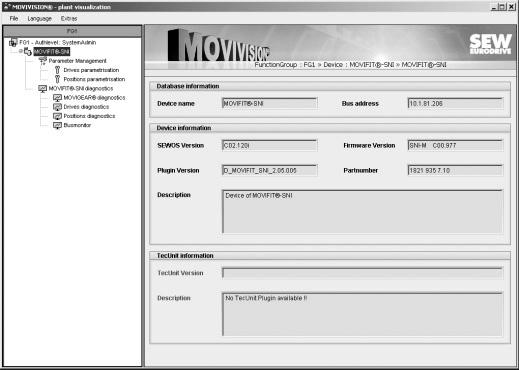Open the Extras menu
This screenshot has height=370, width=519.
(69, 19)
